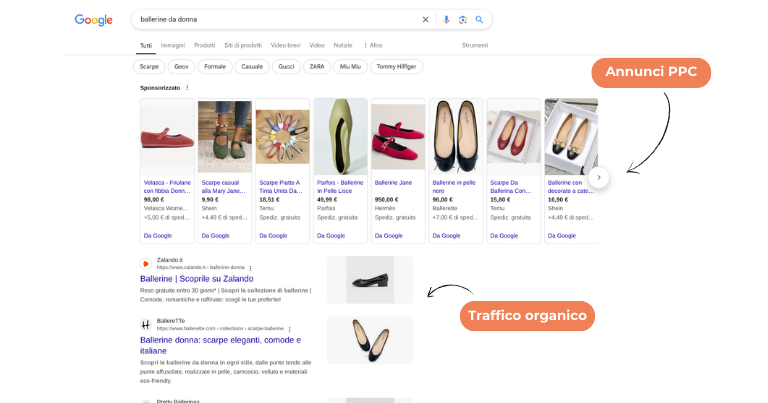Click price 9,90 € on Shein card
The height and width of the screenshot is (403, 768).
tap(210, 200)
